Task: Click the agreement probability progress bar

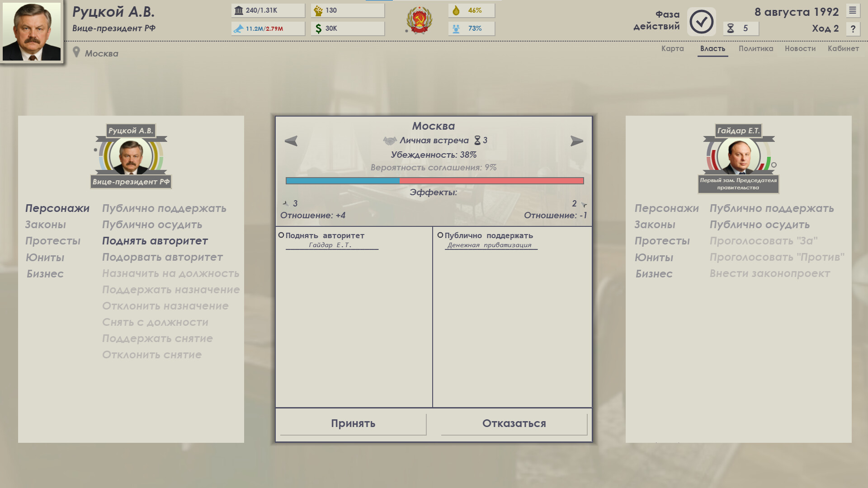Action: 434,181
